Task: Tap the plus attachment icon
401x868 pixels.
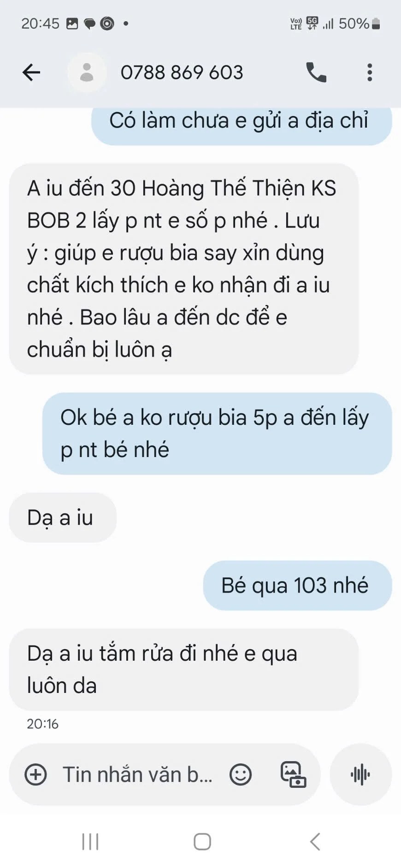Action: click(35, 774)
